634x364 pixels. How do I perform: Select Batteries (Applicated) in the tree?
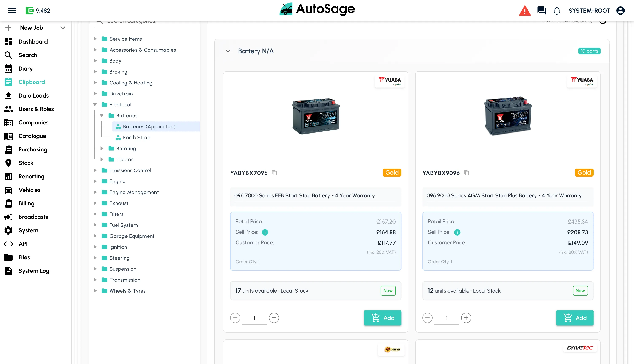tap(156, 127)
